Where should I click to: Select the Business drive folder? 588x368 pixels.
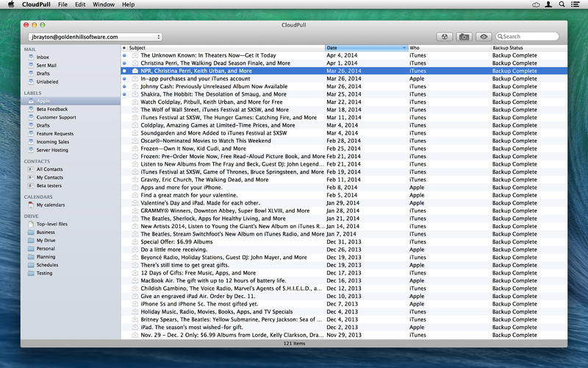click(x=46, y=232)
